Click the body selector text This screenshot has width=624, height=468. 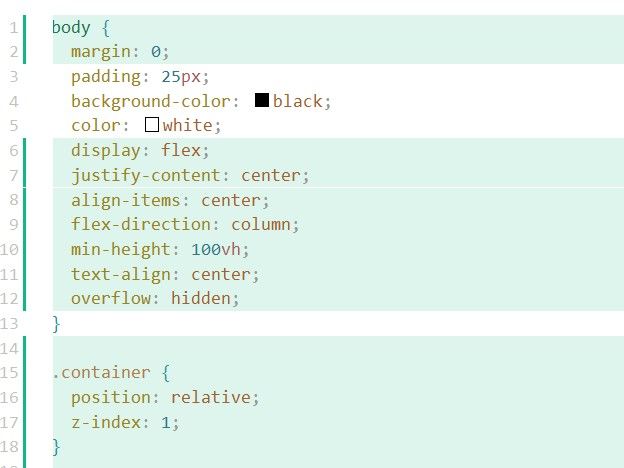pos(72,28)
